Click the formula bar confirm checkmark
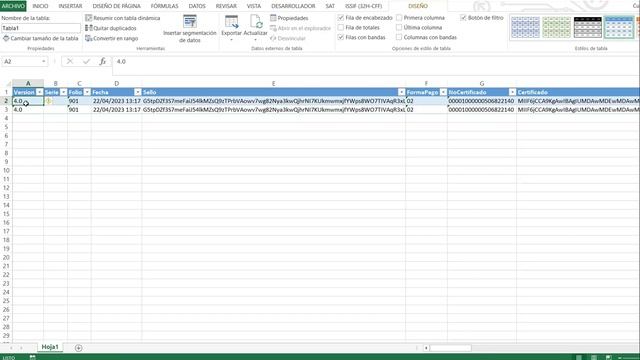 pyautogui.click(x=86, y=61)
